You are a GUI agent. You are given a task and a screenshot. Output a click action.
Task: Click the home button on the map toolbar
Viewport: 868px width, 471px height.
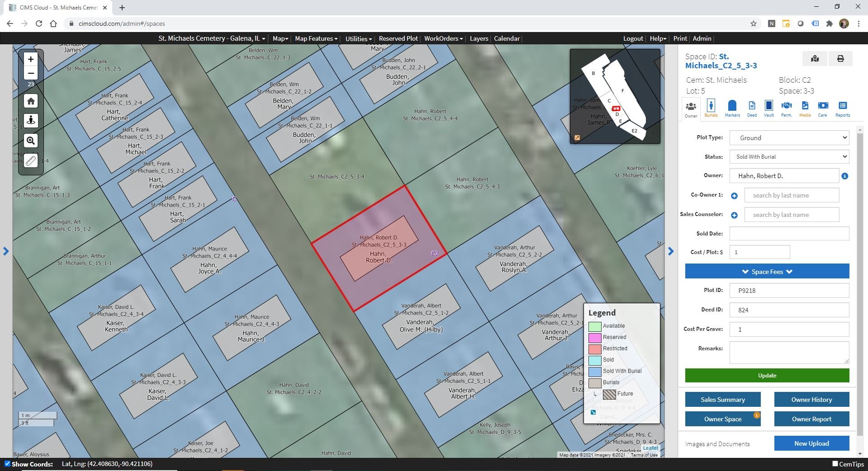tap(30, 101)
